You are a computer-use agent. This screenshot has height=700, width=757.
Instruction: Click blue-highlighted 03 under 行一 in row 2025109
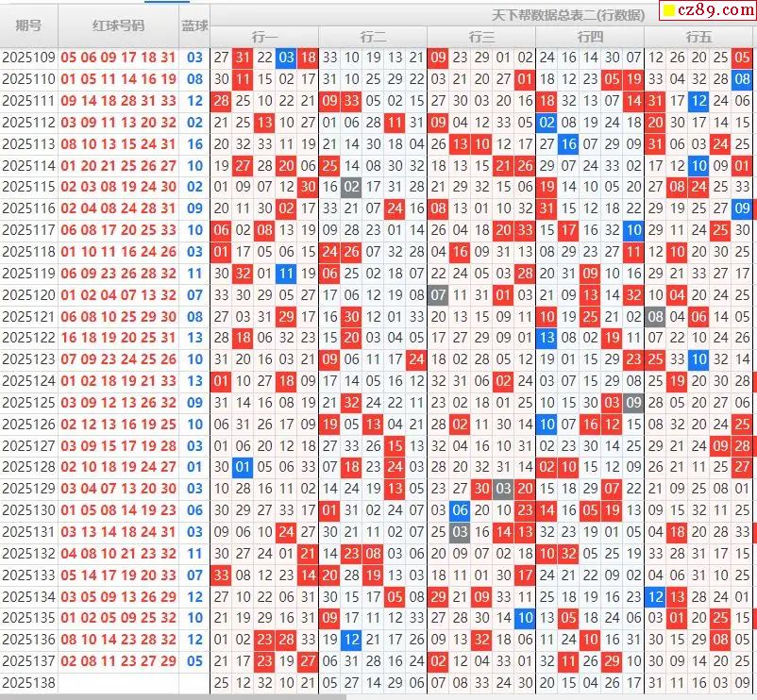[x=286, y=58]
